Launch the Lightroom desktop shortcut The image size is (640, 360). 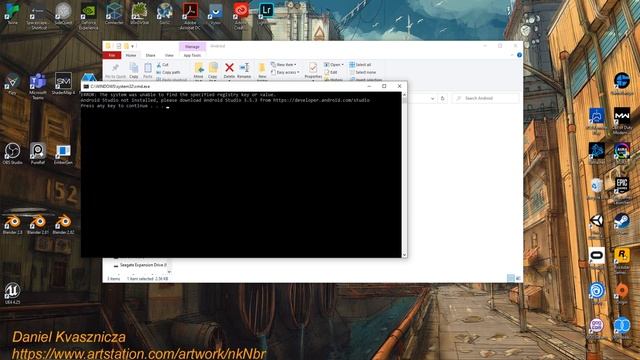266,13
